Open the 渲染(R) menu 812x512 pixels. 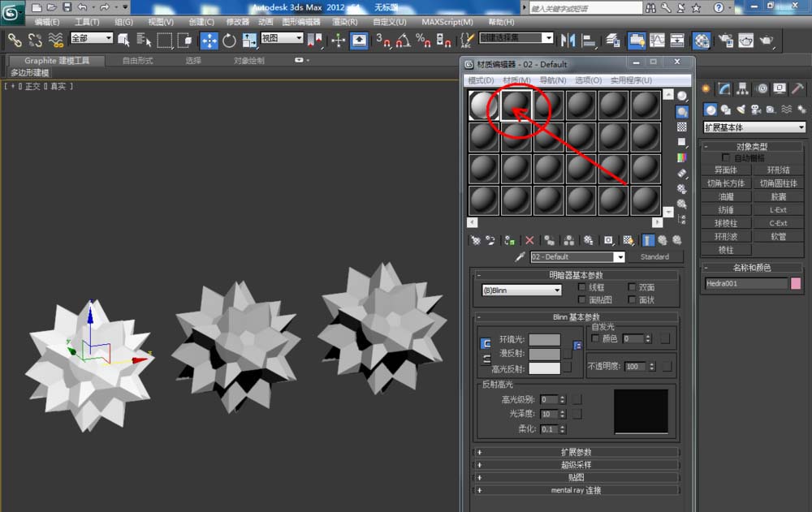(x=345, y=22)
